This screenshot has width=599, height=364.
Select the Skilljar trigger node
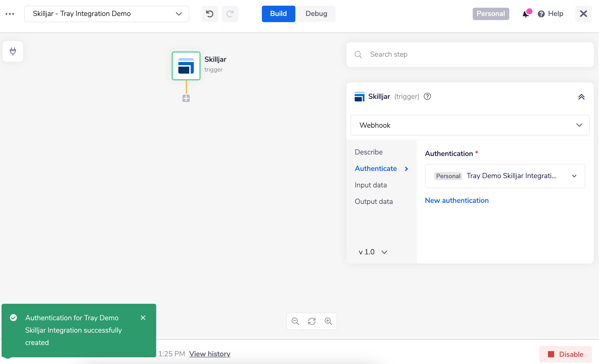click(x=186, y=66)
